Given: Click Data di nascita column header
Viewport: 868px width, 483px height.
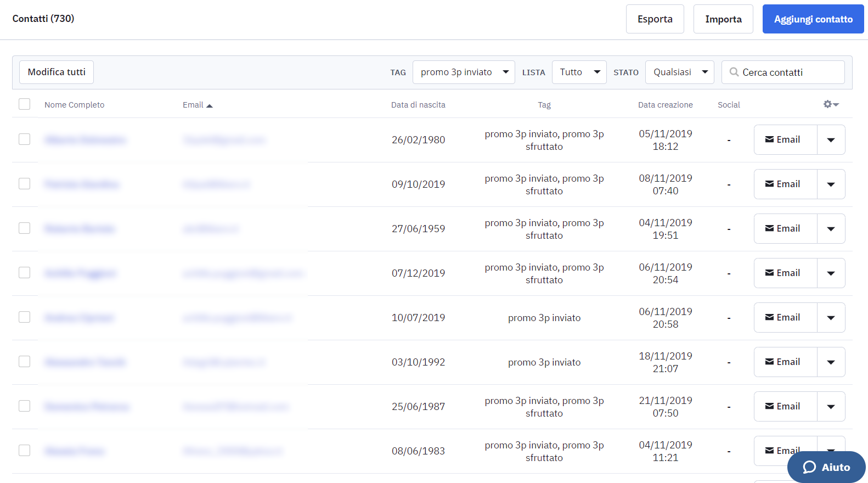Looking at the screenshot, I should (418, 105).
